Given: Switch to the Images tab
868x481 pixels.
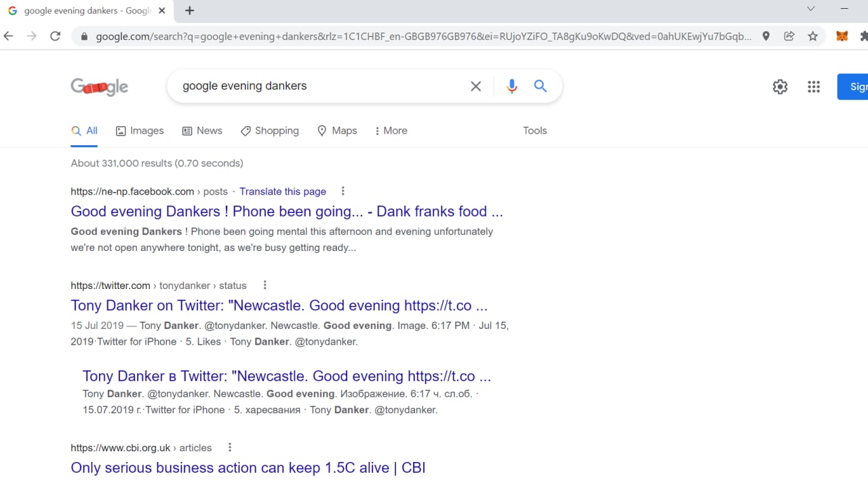Looking at the screenshot, I should [x=140, y=131].
